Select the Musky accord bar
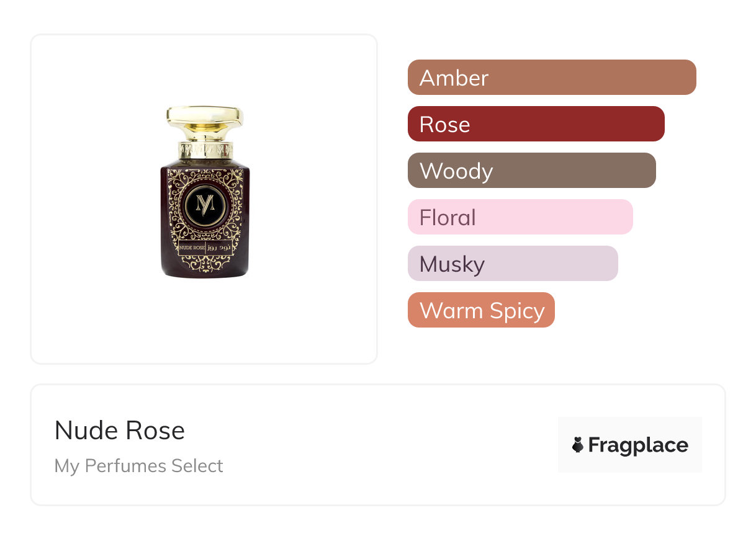The image size is (756, 536). tap(512, 264)
